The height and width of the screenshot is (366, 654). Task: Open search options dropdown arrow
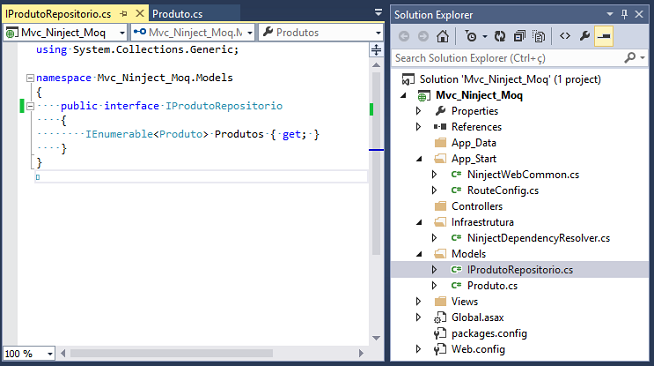642,58
